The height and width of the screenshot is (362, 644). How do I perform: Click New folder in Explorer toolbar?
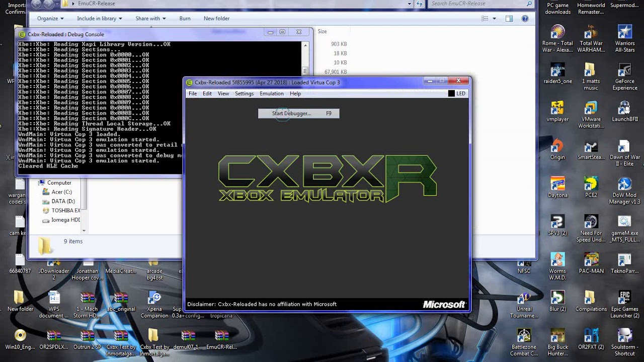(x=216, y=19)
